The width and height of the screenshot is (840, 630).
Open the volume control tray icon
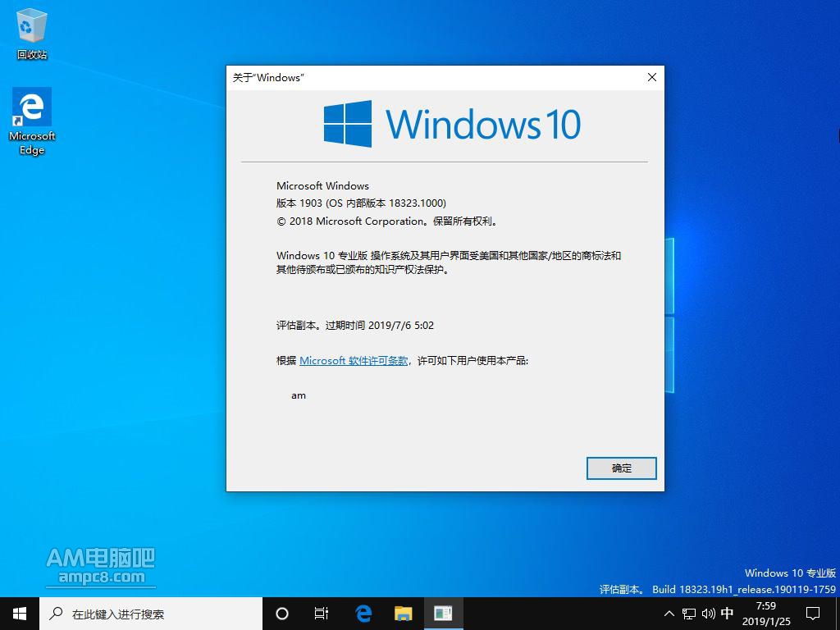click(x=708, y=614)
